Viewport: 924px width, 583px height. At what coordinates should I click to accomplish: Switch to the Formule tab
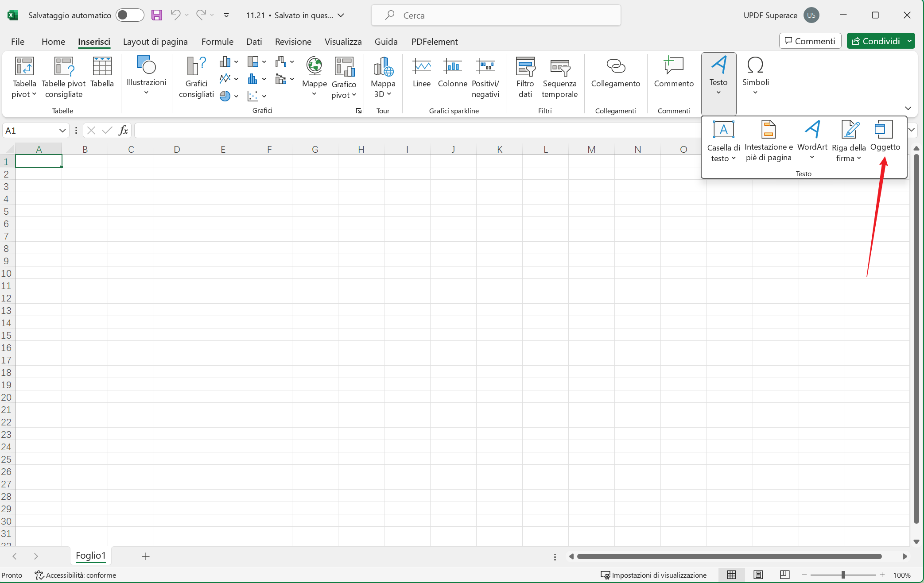pos(217,41)
